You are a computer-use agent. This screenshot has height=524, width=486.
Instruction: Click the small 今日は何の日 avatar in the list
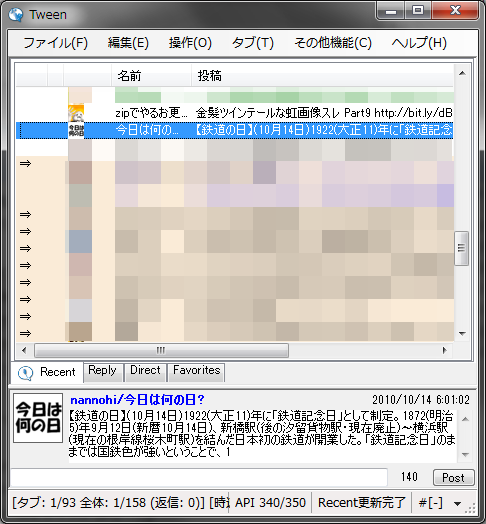[x=76, y=130]
